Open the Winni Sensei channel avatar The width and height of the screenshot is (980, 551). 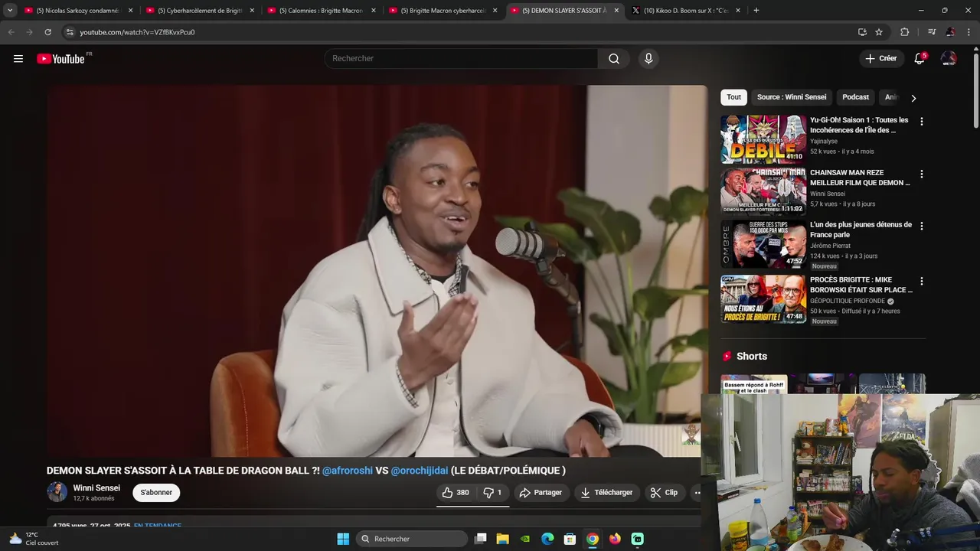57,492
